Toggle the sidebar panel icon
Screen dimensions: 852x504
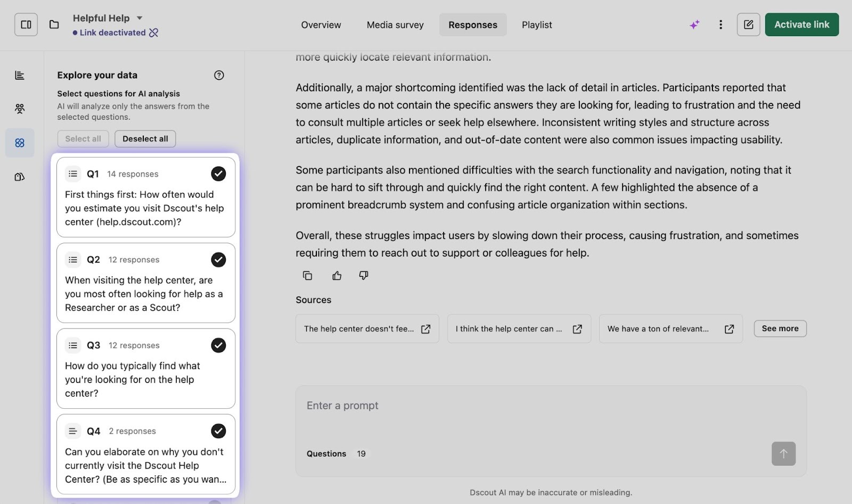click(26, 24)
